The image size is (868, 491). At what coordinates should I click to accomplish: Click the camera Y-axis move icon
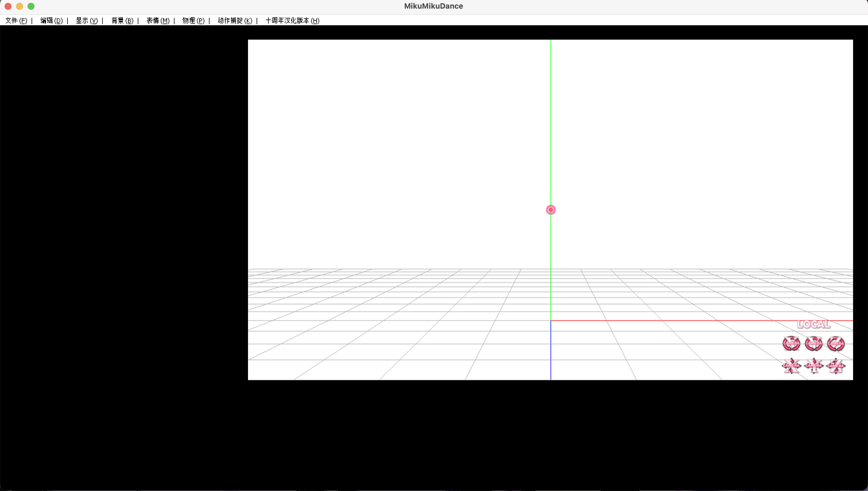coord(813,366)
